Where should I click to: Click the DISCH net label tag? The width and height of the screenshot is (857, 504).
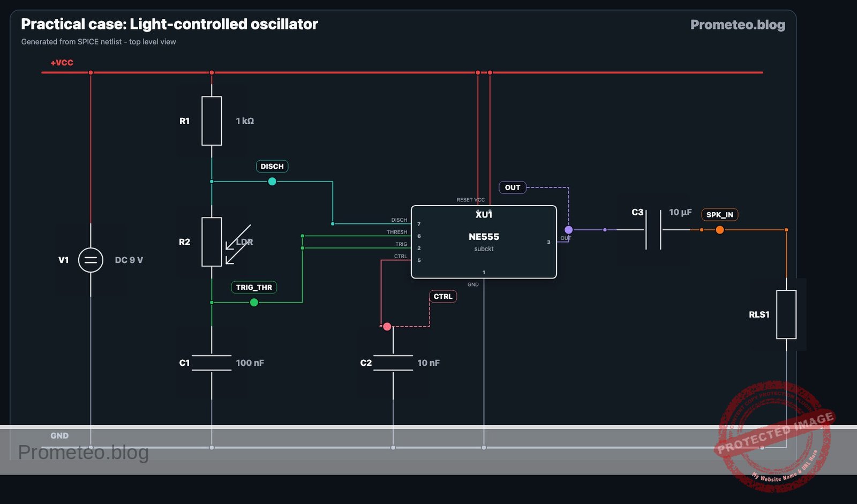click(x=272, y=167)
